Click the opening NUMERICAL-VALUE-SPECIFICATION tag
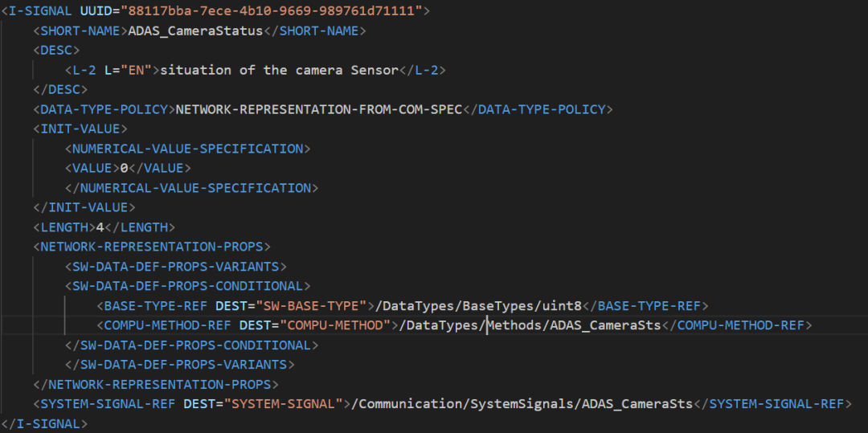Screen dimensions: 868x433 [x=187, y=149]
